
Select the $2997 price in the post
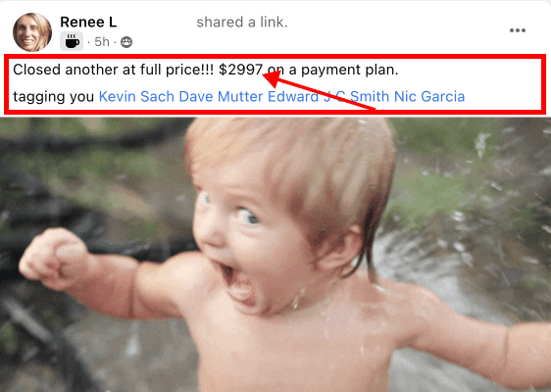coord(241,70)
